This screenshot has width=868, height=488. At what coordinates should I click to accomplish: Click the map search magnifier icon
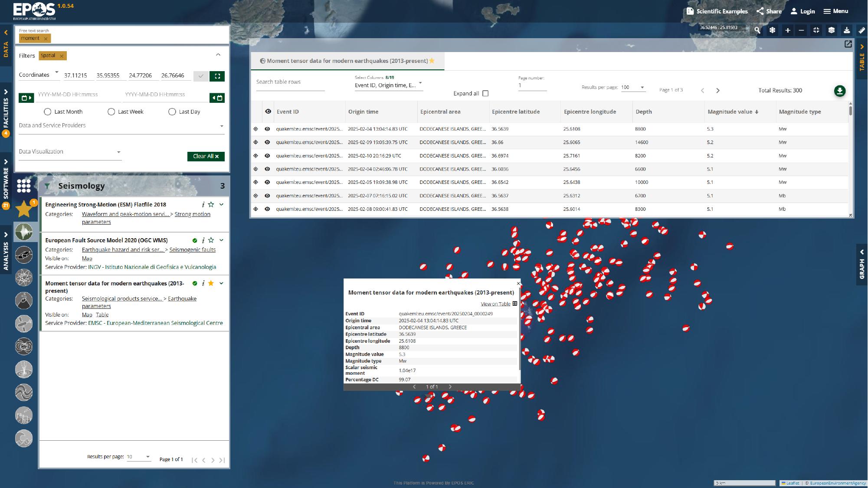point(757,30)
